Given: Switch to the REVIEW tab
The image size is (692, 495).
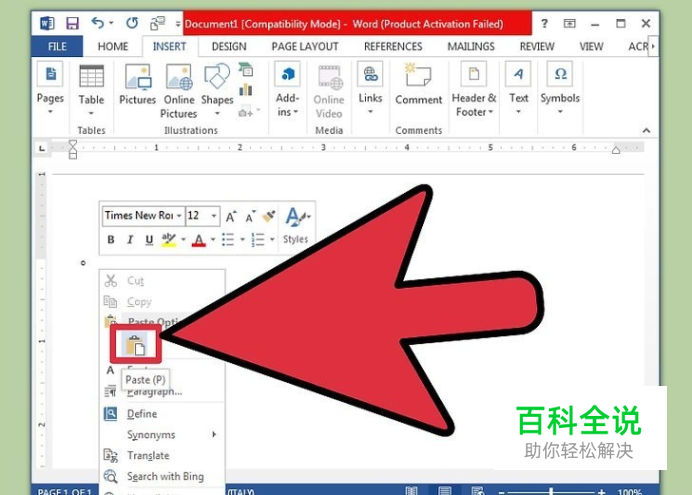Looking at the screenshot, I should point(537,46).
